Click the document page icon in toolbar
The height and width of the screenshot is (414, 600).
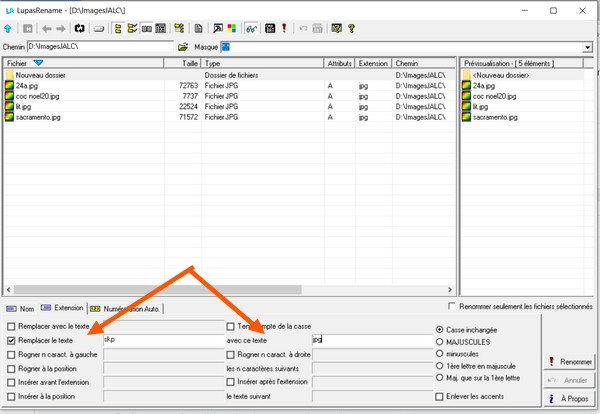pos(198,28)
